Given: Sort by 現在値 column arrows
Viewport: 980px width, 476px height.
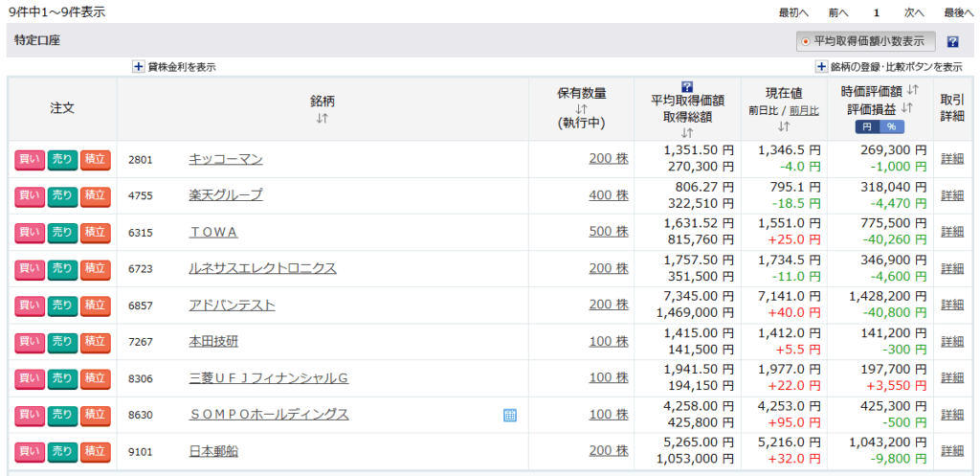Looking at the screenshot, I should pyautogui.click(x=784, y=125).
